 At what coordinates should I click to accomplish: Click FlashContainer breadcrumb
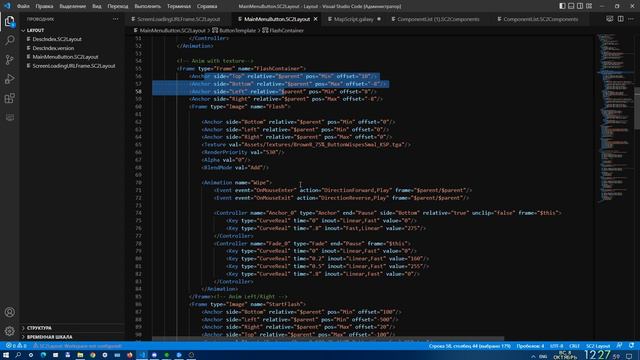tap(287, 31)
